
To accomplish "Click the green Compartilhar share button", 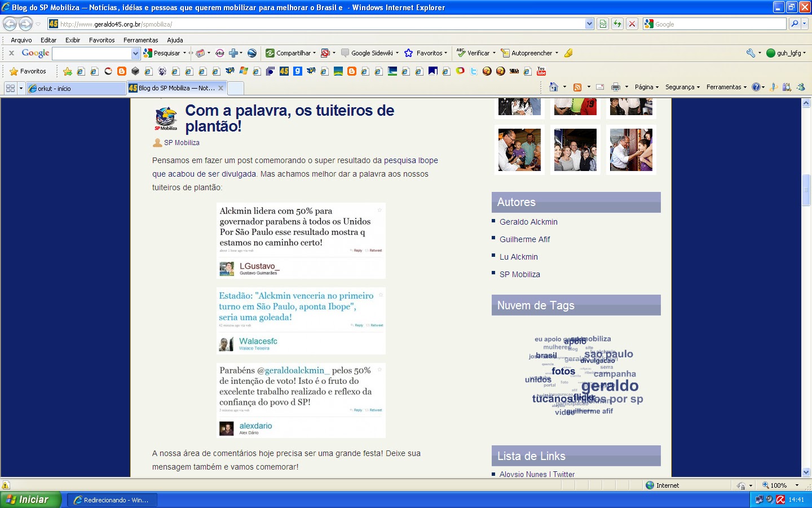I will [x=291, y=53].
